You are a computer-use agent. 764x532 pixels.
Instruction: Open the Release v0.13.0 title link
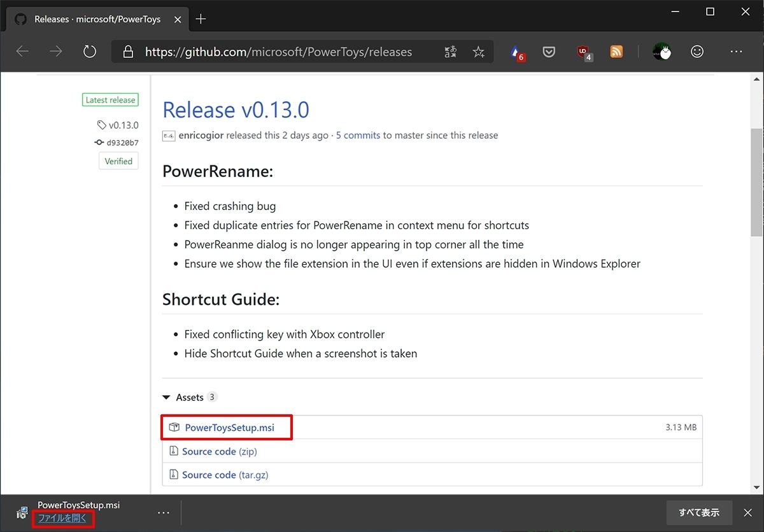(x=236, y=109)
